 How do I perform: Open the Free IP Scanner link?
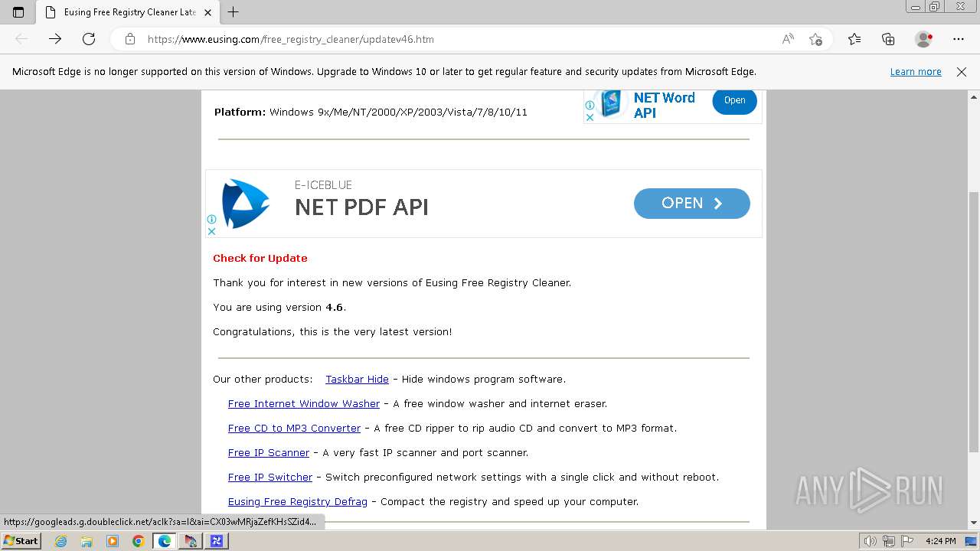[x=269, y=452]
